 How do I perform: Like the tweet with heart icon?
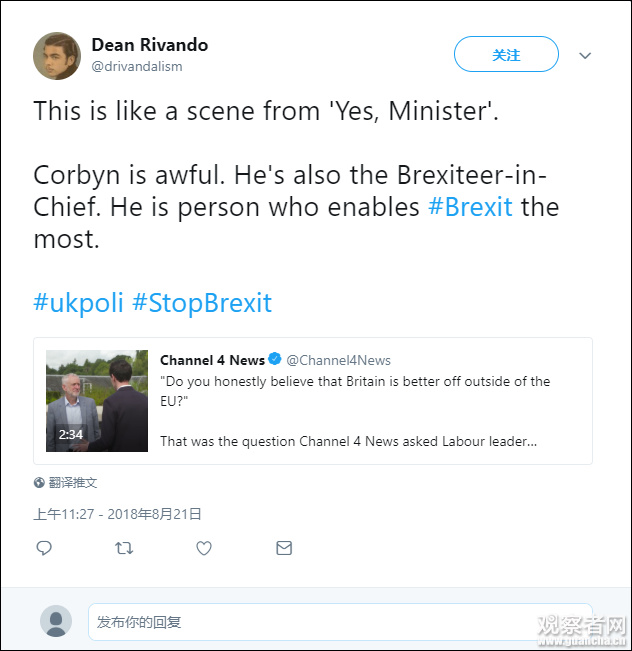tap(204, 548)
